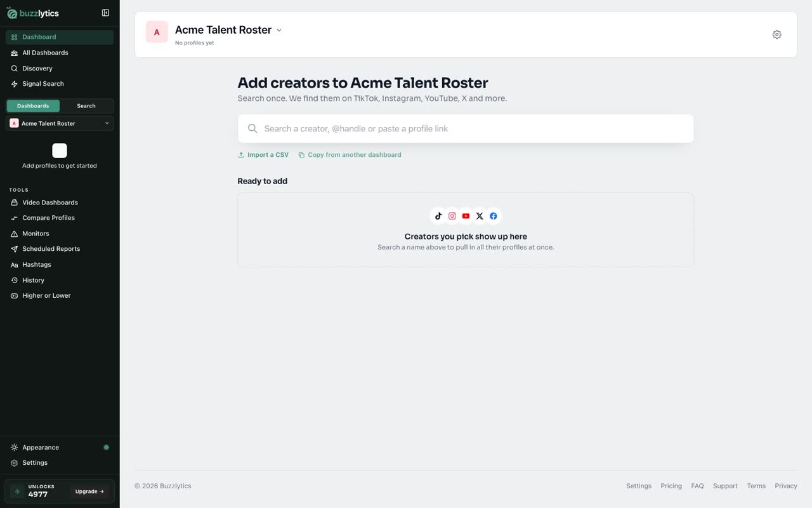Image resolution: width=812 pixels, height=508 pixels.
Task: Open Dashboard in the sidebar
Action: (x=60, y=37)
